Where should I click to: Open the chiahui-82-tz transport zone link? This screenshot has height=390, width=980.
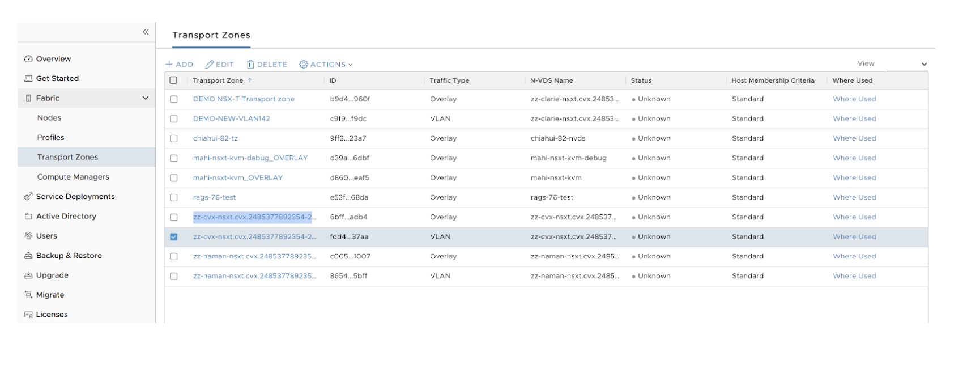click(215, 138)
